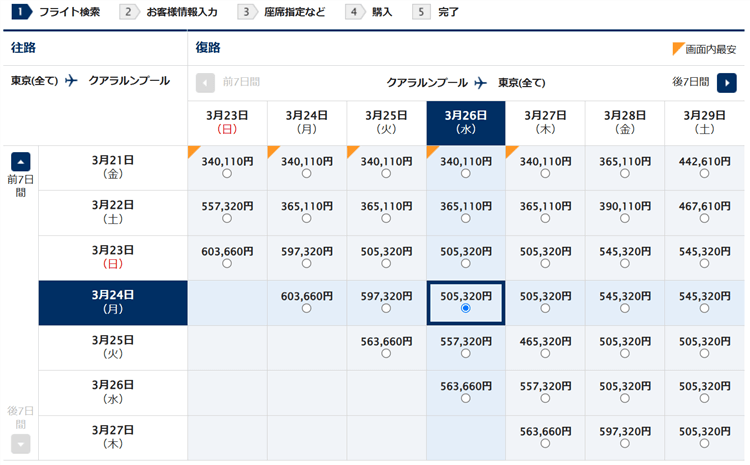Click the orange lowest-price legend triangle
This screenshot has width=750, height=465.
(679, 48)
